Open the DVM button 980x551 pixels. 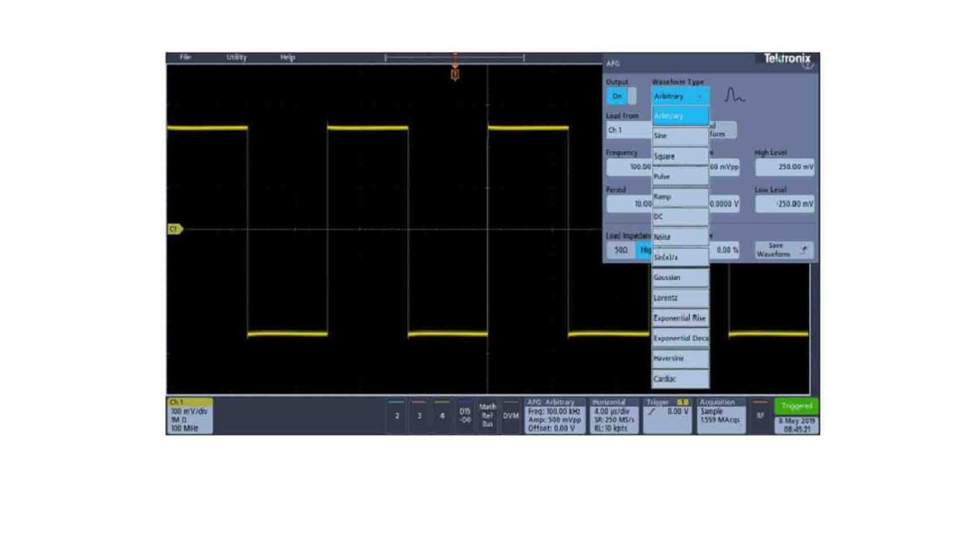tap(511, 416)
